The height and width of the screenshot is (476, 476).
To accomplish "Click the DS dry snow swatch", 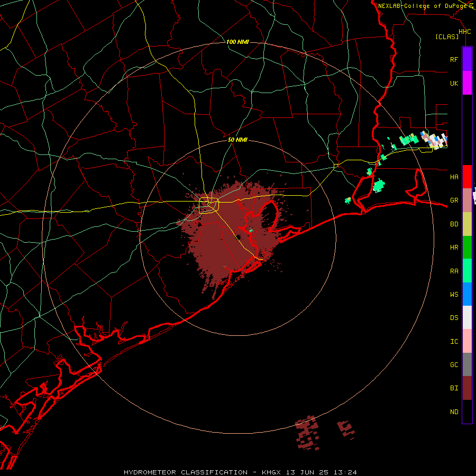I will pos(467,317).
